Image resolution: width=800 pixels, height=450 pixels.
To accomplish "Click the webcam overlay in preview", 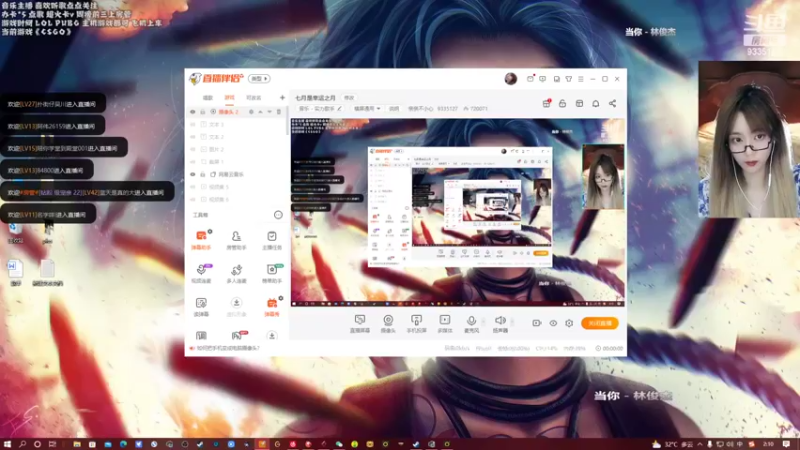I will click(x=604, y=177).
